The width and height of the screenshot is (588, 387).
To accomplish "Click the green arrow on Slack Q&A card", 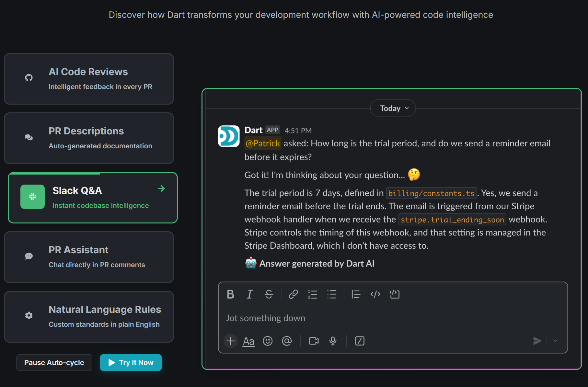I will click(161, 188).
